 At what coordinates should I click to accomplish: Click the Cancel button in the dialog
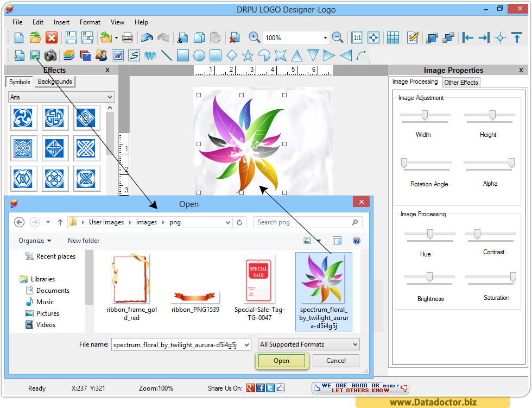pyautogui.click(x=336, y=361)
